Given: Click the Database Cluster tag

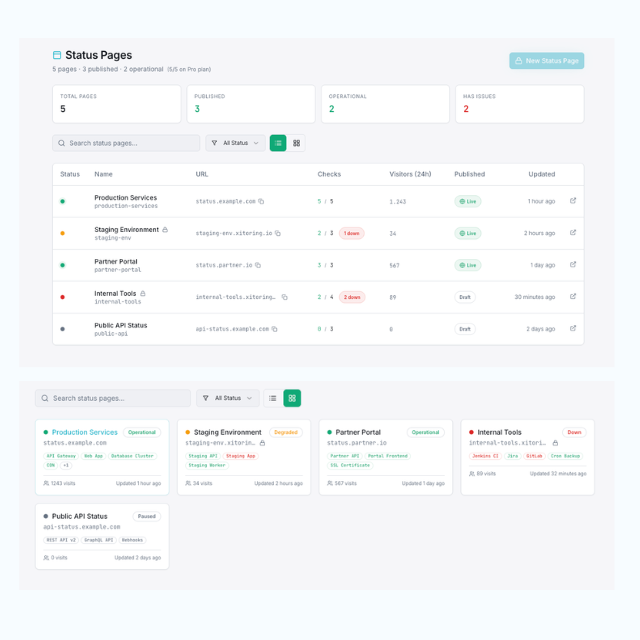Looking at the screenshot, I should point(132,456).
